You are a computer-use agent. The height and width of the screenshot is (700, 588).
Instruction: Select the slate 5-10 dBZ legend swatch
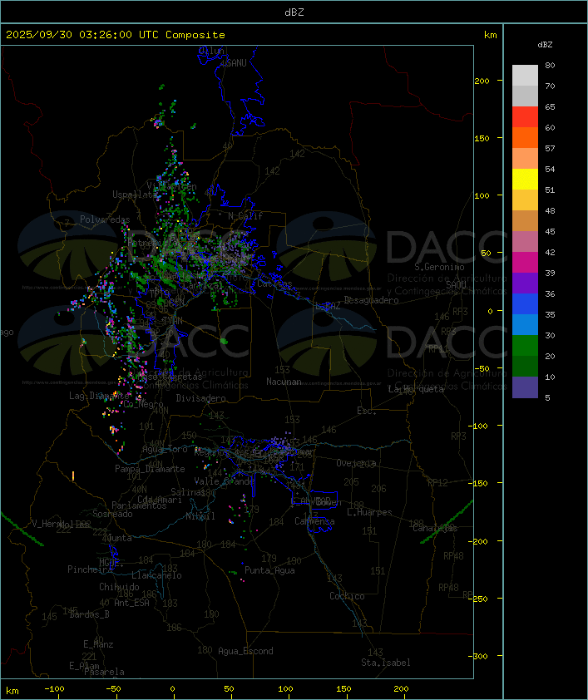pyautogui.click(x=525, y=387)
